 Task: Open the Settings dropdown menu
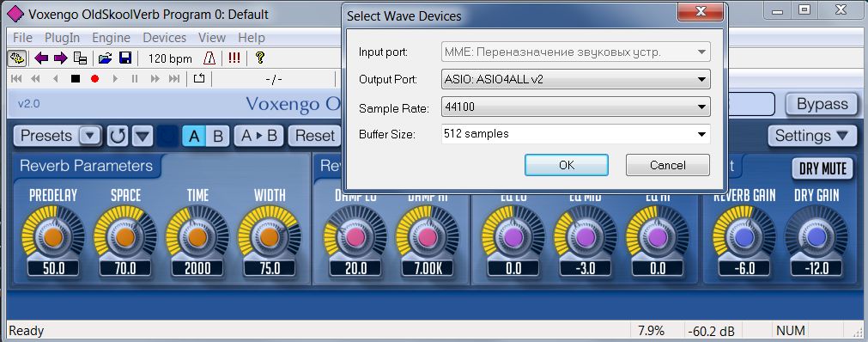pyautogui.click(x=811, y=136)
